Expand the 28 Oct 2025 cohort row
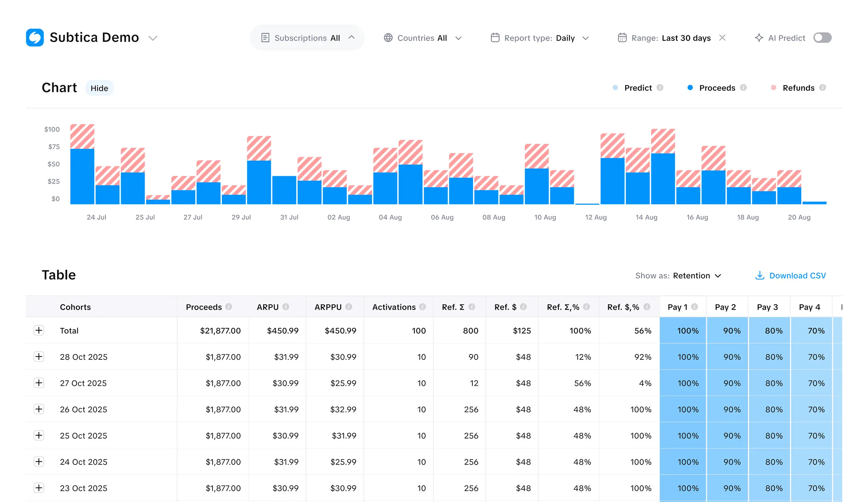The height and width of the screenshot is (502, 868). click(39, 357)
